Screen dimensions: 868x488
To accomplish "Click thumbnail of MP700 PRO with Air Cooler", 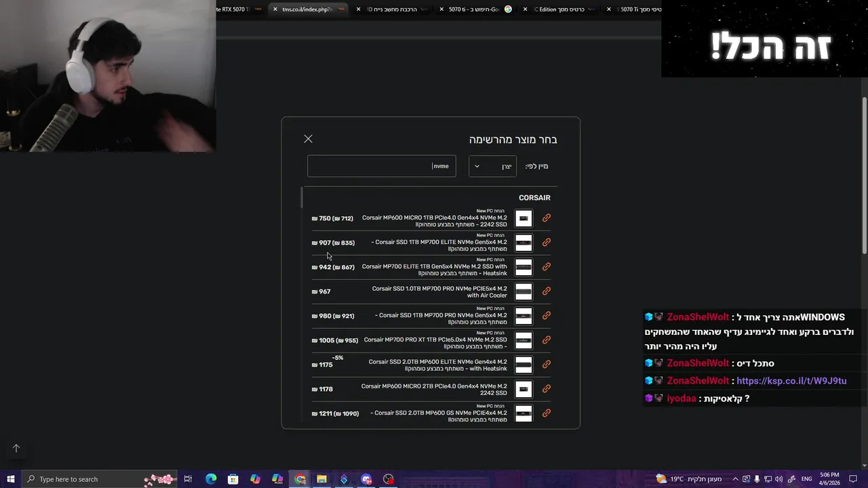I will pyautogui.click(x=524, y=291).
